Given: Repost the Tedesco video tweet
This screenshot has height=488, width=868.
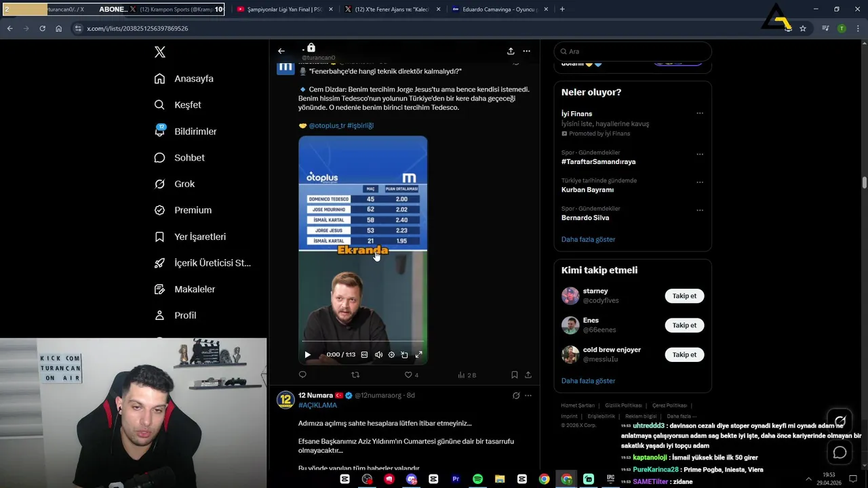Looking at the screenshot, I should pos(355,375).
